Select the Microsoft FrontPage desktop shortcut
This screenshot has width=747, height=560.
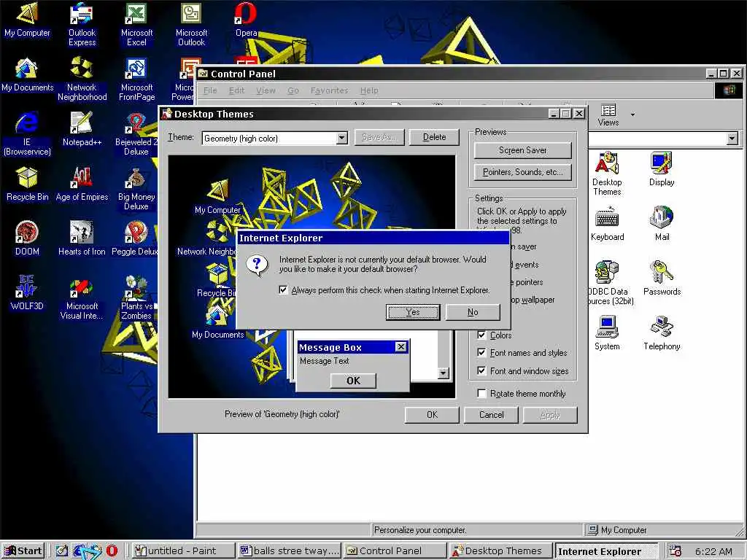coord(136,79)
